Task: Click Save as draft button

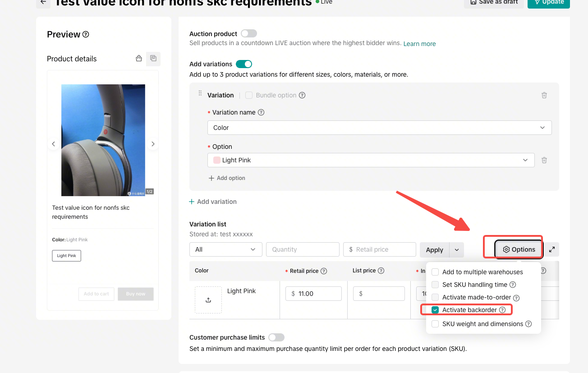Action: 494,2
